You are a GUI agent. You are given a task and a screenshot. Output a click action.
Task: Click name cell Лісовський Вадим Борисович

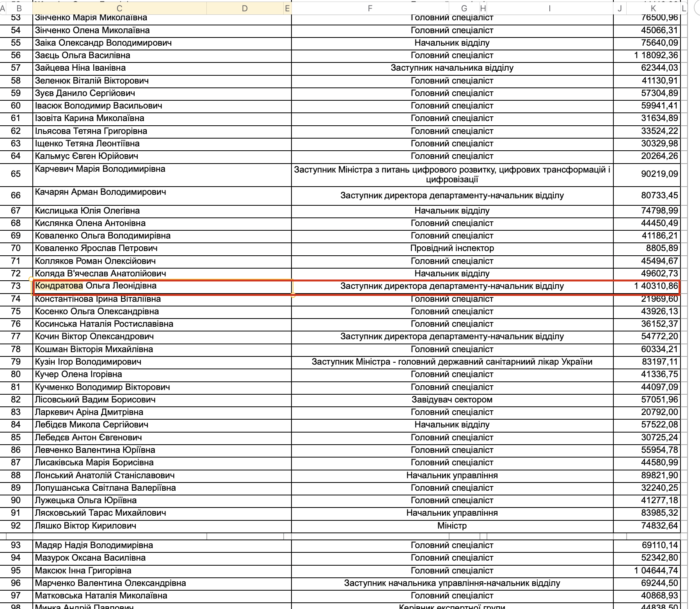pyautogui.click(x=162, y=400)
